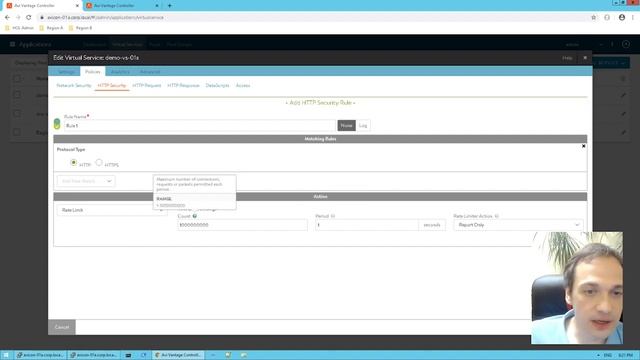Click the Period info icon

[x=333, y=216]
